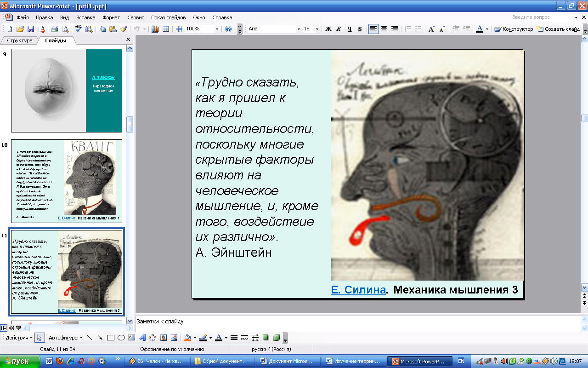Screen dimensions: 588x368
Task: Click the Создать слайд button
Action: pyautogui.click(x=558, y=29)
